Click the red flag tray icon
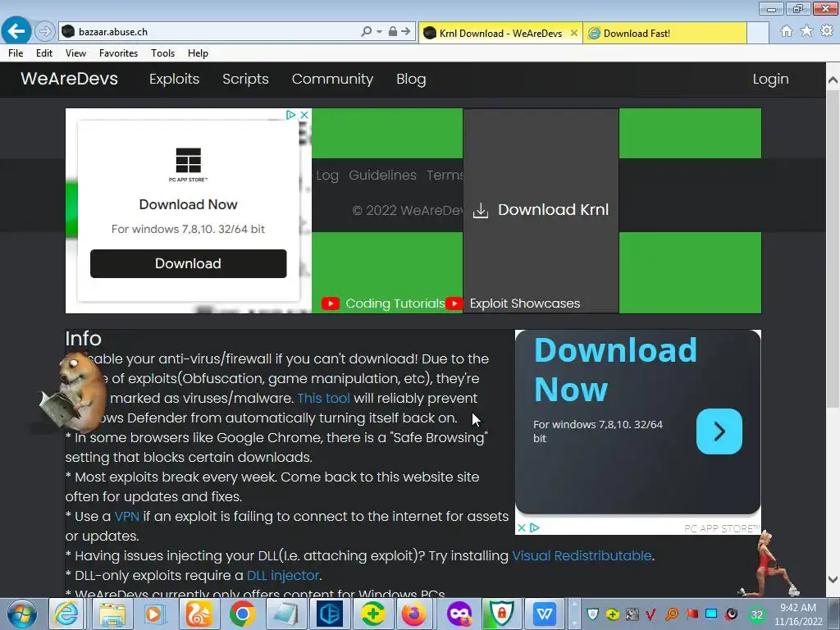Image resolution: width=840 pixels, height=630 pixels. pyautogui.click(x=692, y=614)
